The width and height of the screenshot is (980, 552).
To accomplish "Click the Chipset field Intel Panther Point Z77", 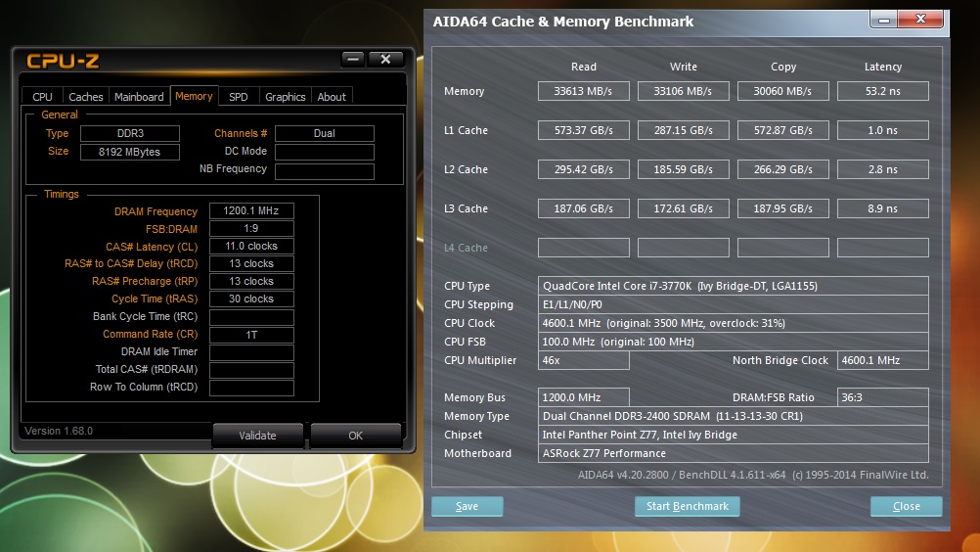I will click(x=734, y=435).
